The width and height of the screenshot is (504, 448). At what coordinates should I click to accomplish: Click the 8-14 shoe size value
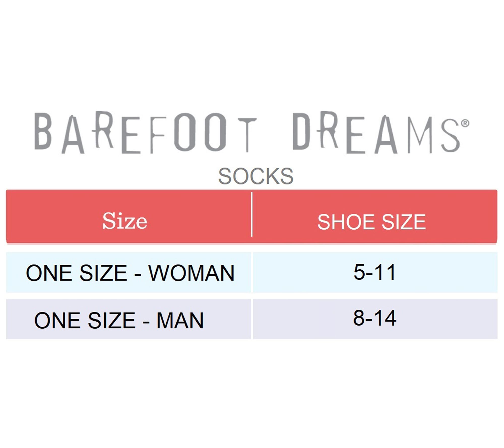[374, 318]
